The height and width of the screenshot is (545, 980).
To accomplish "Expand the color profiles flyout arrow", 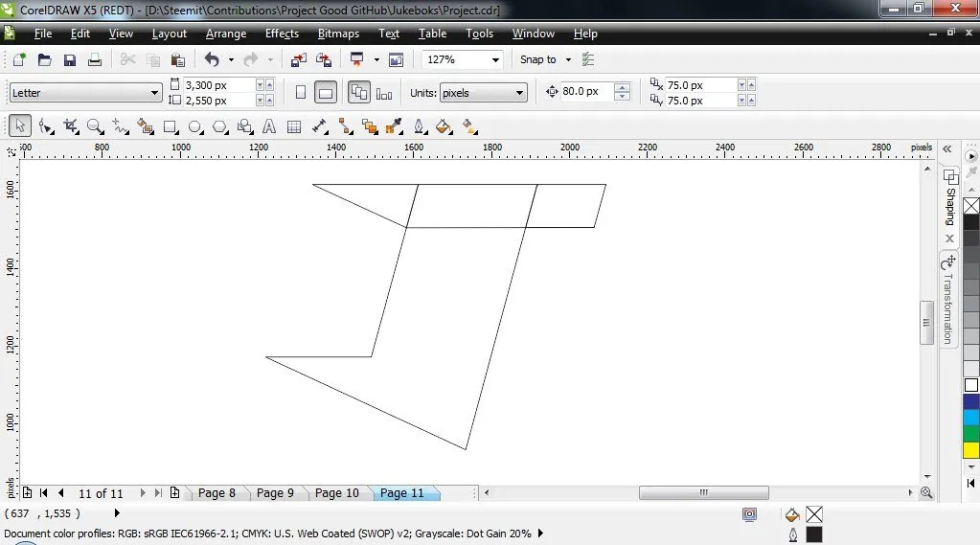I will coord(540,534).
